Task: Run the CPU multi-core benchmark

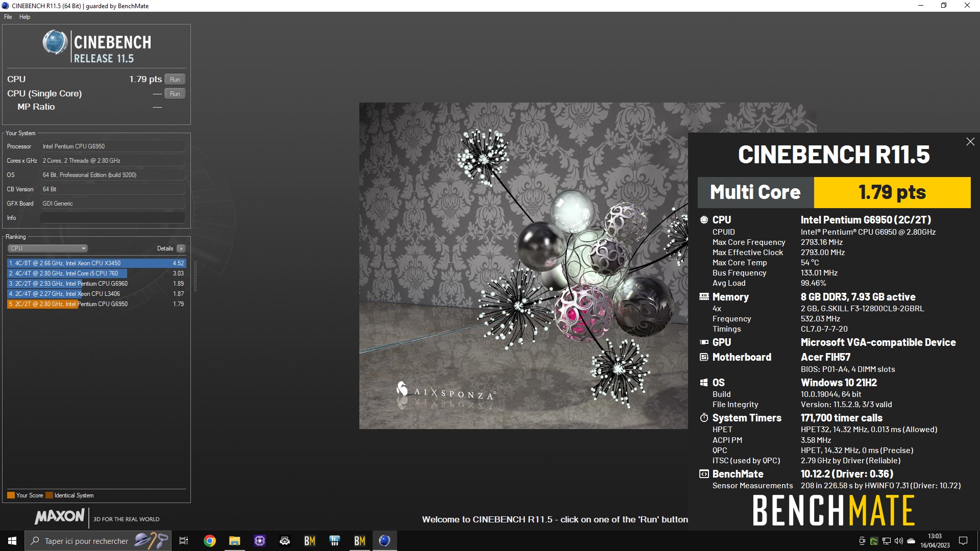Action: click(x=175, y=80)
